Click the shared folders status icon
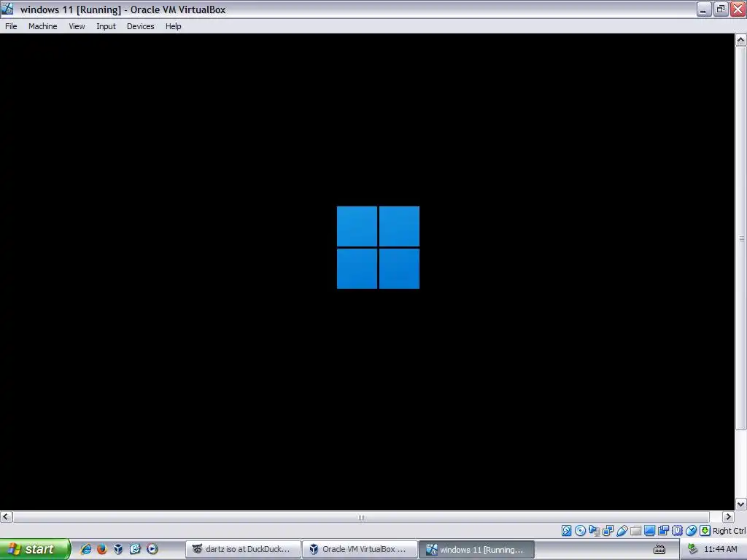 [x=635, y=531]
